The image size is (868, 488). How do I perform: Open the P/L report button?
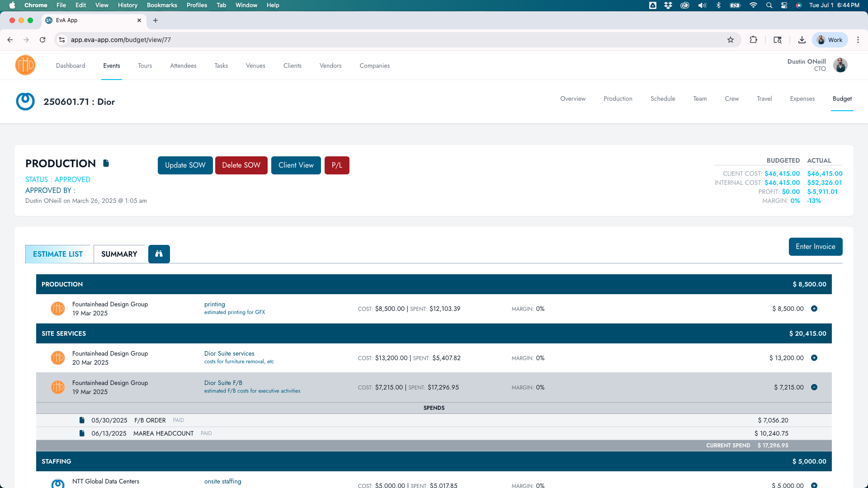pos(337,165)
